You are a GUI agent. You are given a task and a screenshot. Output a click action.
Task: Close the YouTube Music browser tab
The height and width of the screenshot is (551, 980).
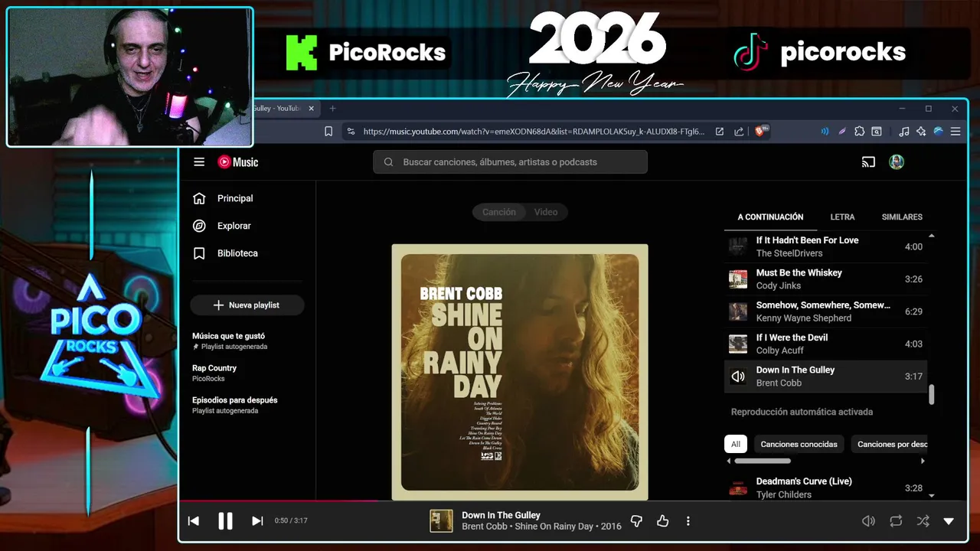pos(311,109)
